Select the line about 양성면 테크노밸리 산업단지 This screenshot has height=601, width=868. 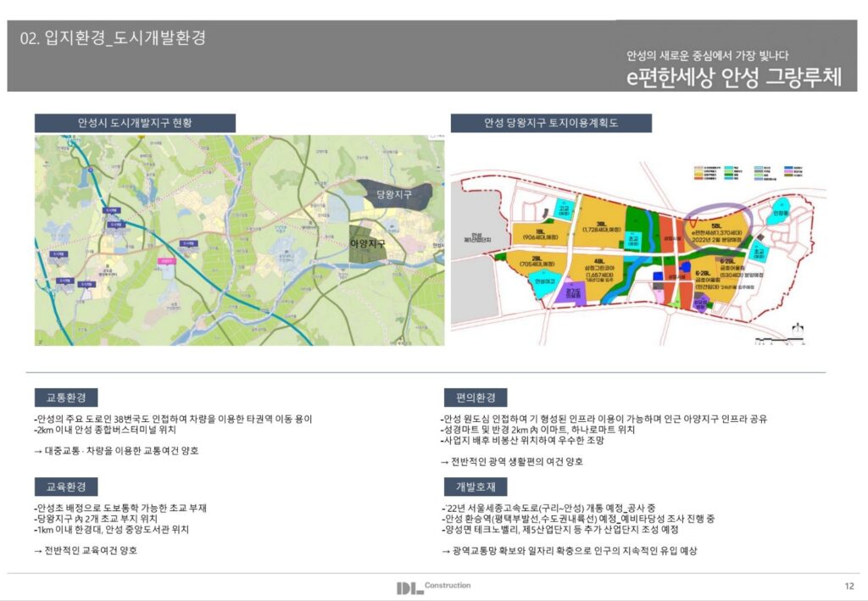560,530
